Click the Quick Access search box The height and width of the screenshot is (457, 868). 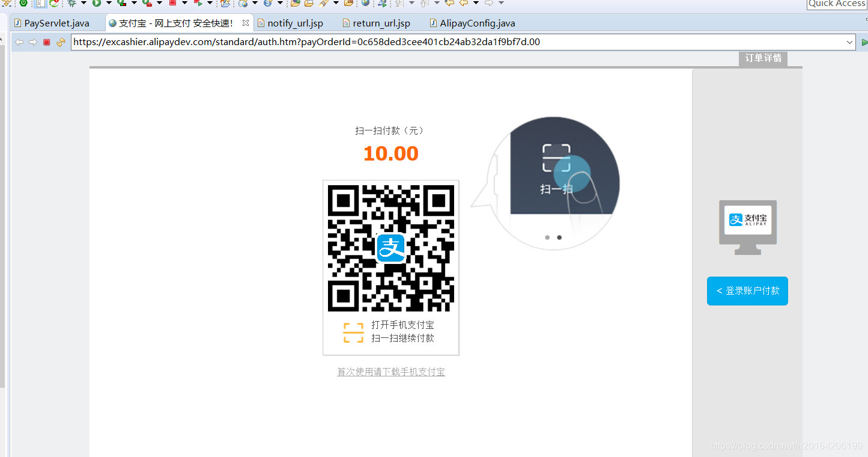pos(837,4)
